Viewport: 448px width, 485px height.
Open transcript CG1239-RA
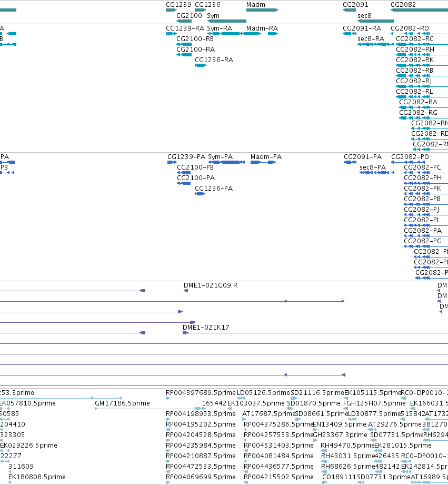171,34
